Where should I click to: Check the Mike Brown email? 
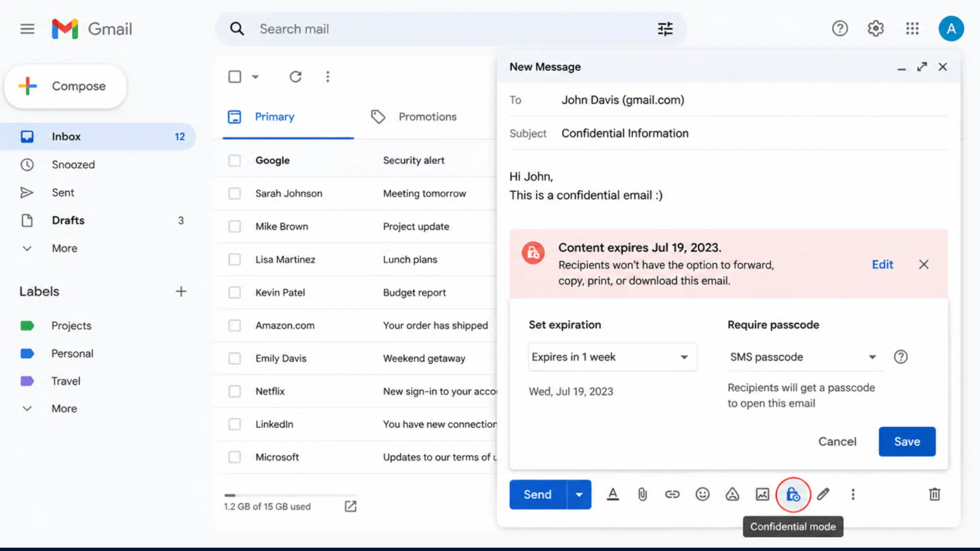[x=235, y=226]
